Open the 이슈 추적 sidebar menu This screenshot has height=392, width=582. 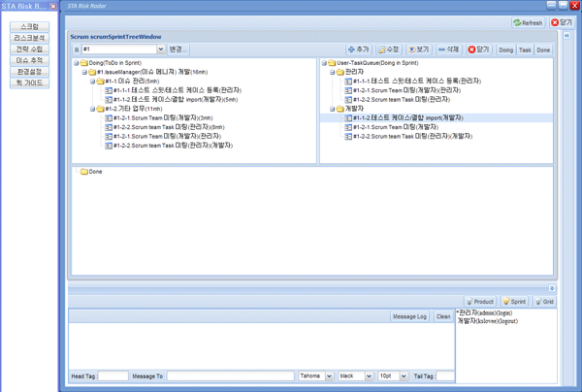pyautogui.click(x=30, y=60)
